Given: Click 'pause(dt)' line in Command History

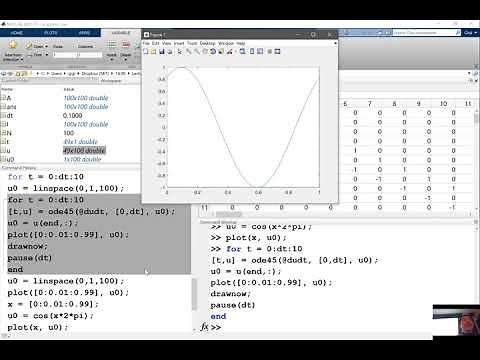Looking at the screenshot, I should [x=30, y=258].
